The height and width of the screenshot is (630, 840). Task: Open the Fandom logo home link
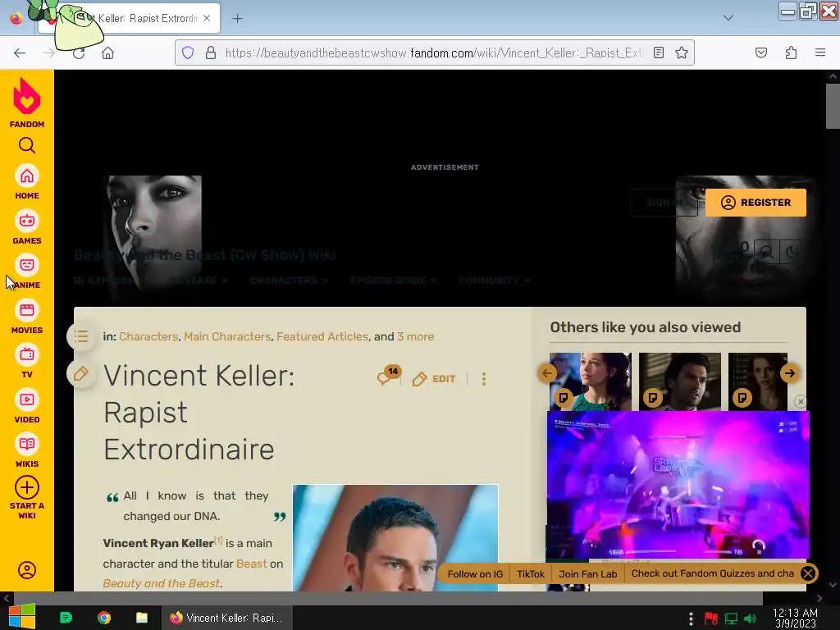pyautogui.click(x=27, y=103)
